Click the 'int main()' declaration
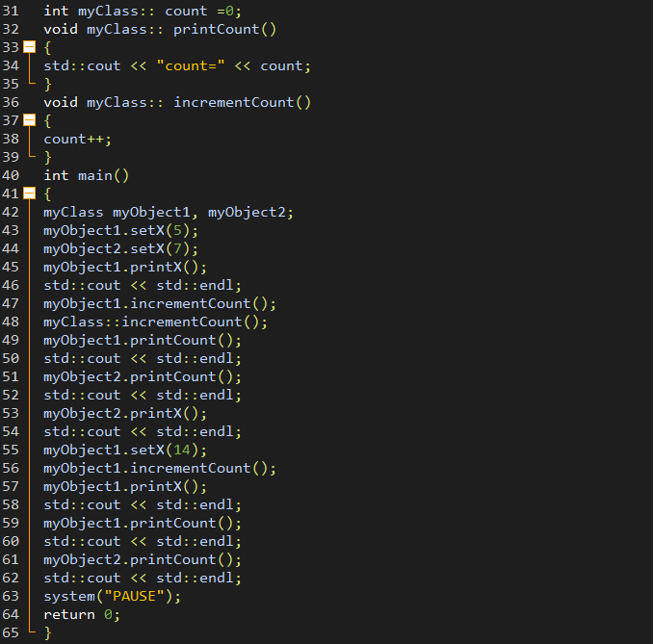 click(87, 175)
